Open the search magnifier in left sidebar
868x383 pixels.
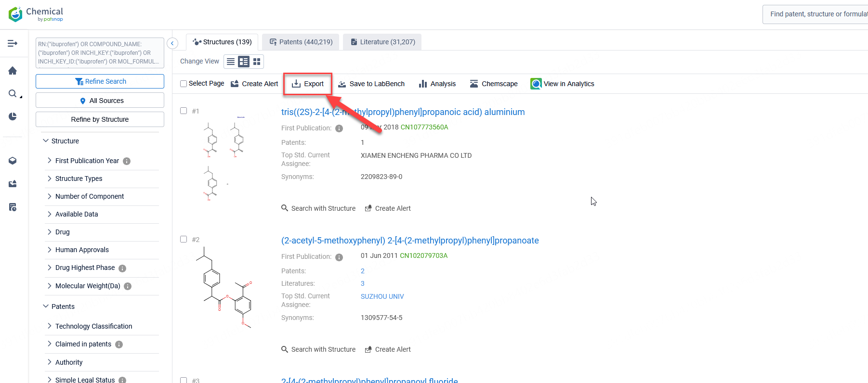(x=13, y=93)
